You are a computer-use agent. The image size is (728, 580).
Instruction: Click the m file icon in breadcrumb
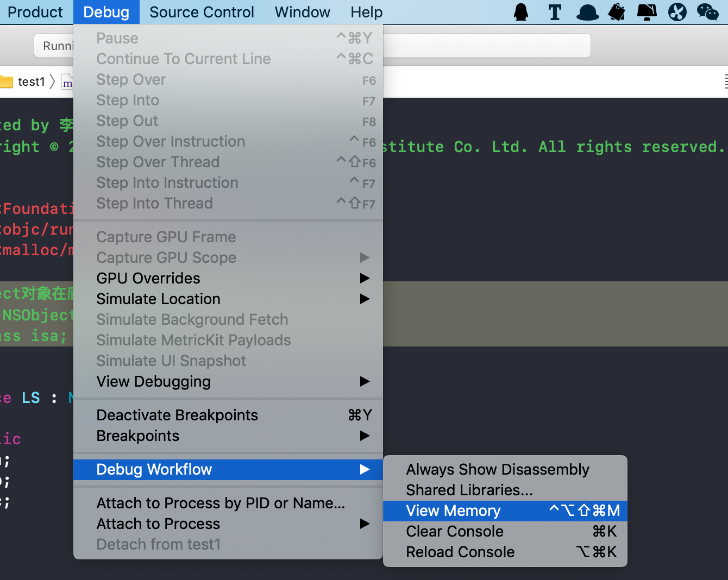tap(67, 82)
